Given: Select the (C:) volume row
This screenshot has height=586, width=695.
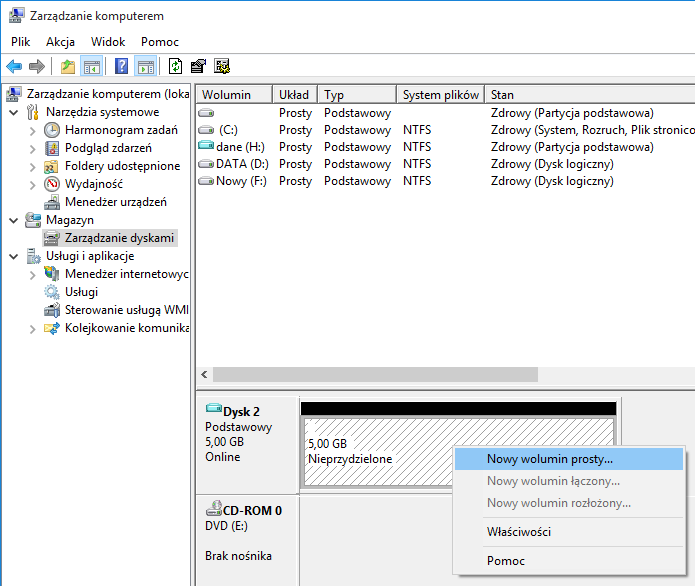Looking at the screenshot, I should 445,130.
